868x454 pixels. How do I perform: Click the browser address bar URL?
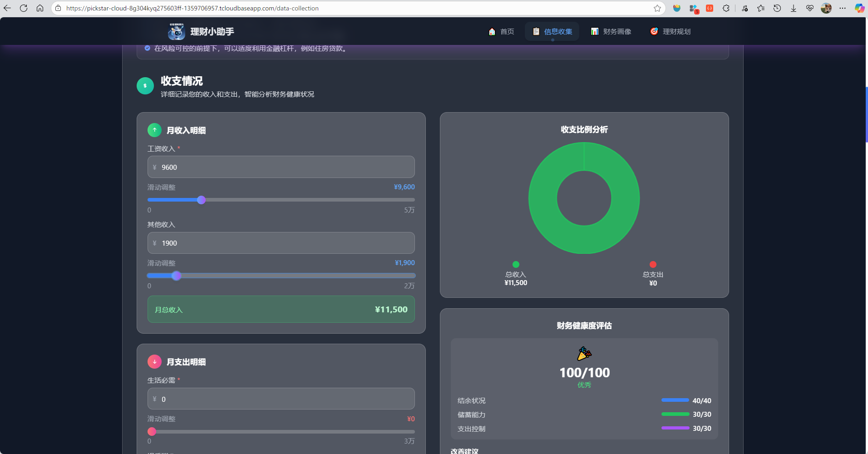[192, 8]
